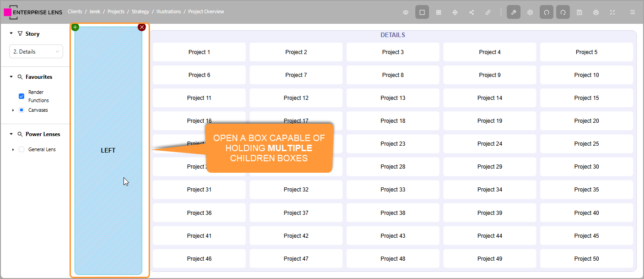
Task: Click the printer icon in toolbar
Action: (596, 12)
